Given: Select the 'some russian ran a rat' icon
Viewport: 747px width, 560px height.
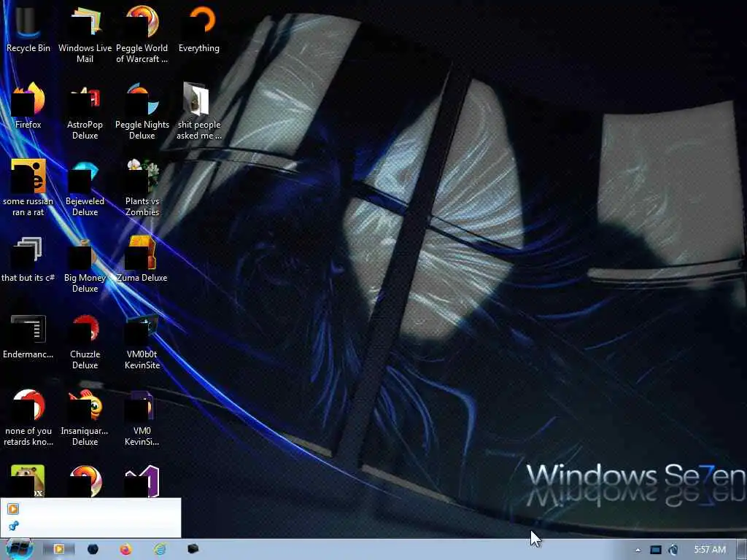Looking at the screenshot, I should [28, 187].
